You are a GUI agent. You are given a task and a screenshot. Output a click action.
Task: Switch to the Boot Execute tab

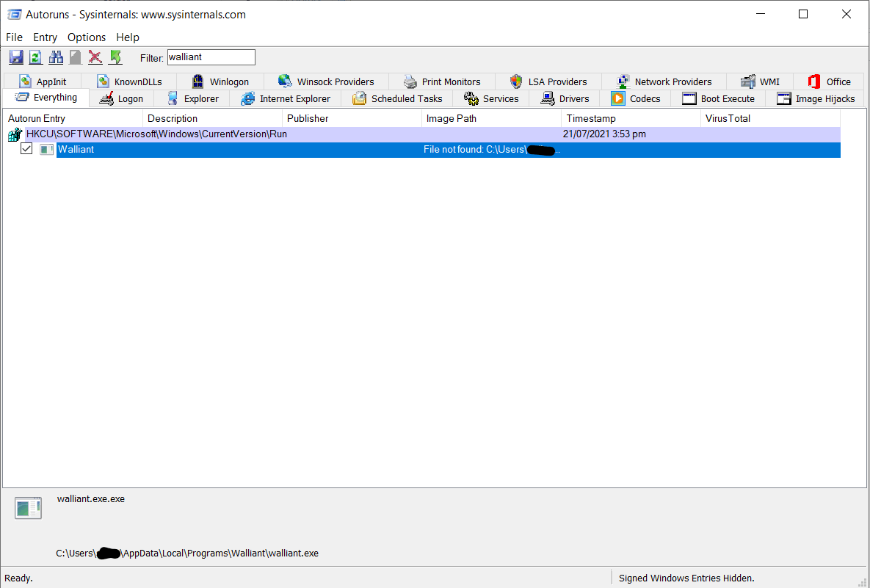click(718, 99)
